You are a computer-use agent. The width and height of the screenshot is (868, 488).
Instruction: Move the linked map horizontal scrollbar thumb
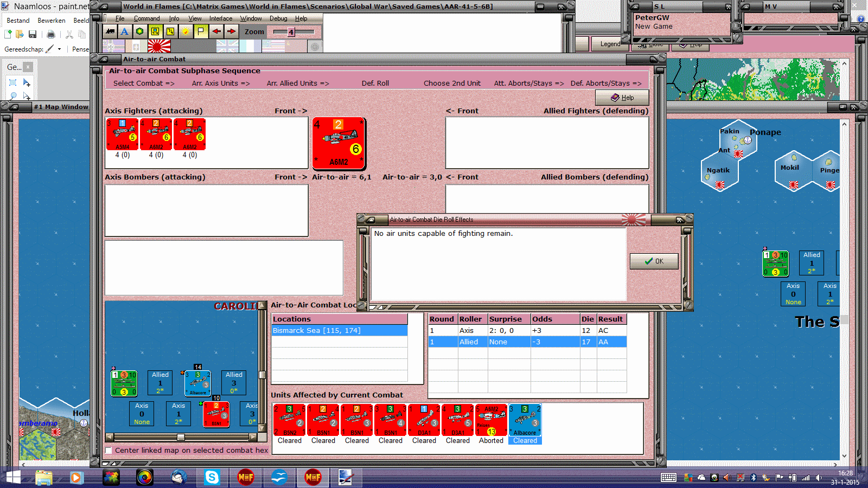coord(181,437)
